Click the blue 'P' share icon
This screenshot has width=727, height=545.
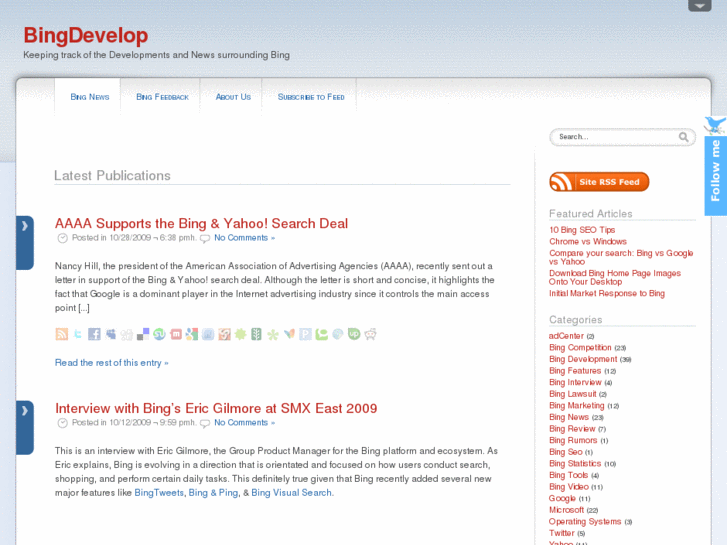tap(306, 334)
